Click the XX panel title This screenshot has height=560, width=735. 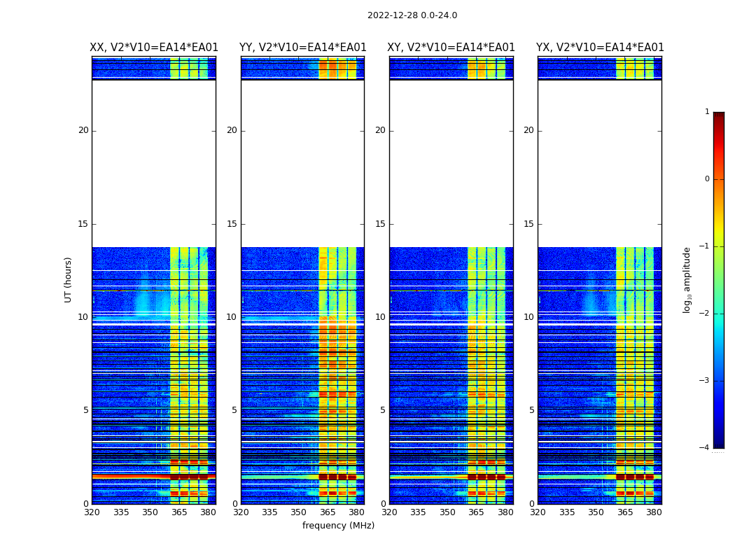point(154,48)
